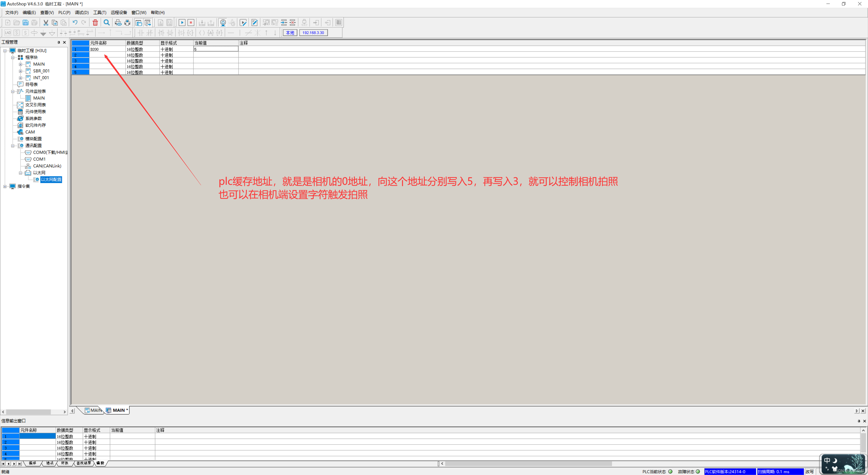Image resolution: width=868 pixels, height=475 pixels.
Task: Click the window export arrow icon
Action: click(148, 23)
